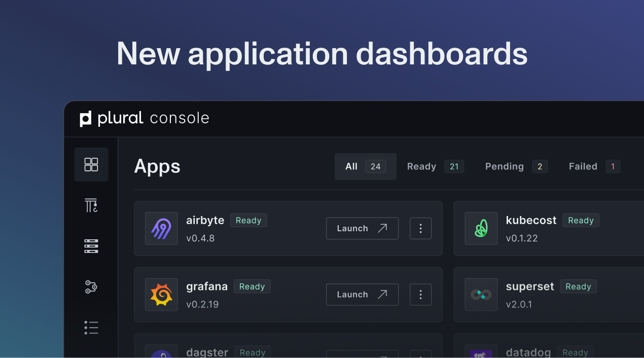Open the pipelines sidebar icon
Screen dimensions: 644x358
91,287
